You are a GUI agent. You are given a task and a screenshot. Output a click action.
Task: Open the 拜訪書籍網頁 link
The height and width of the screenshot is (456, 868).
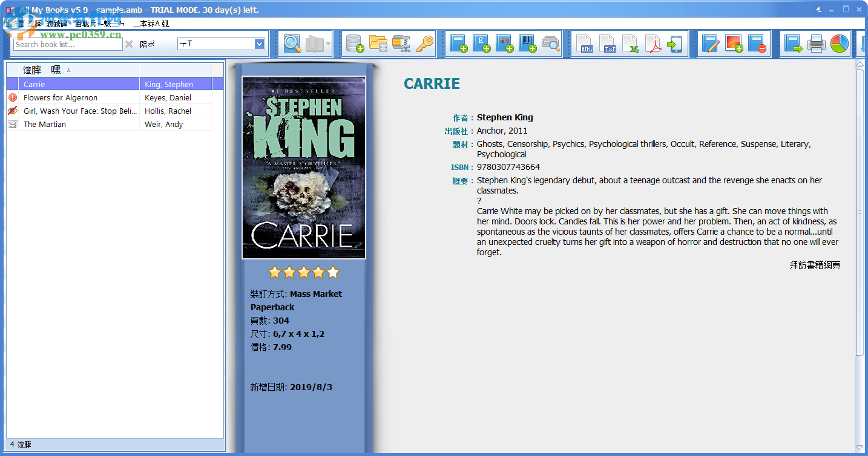click(815, 265)
